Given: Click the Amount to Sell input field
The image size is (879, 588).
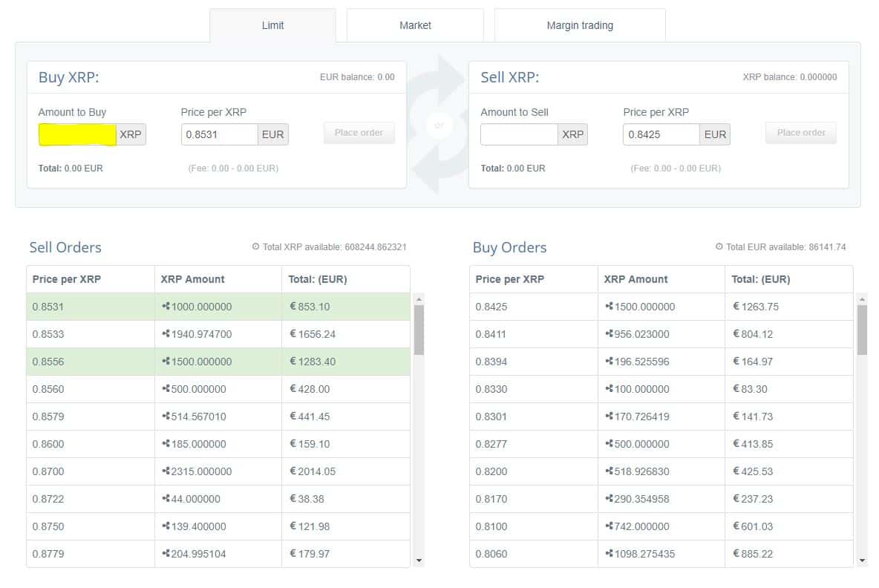Looking at the screenshot, I should [x=519, y=134].
